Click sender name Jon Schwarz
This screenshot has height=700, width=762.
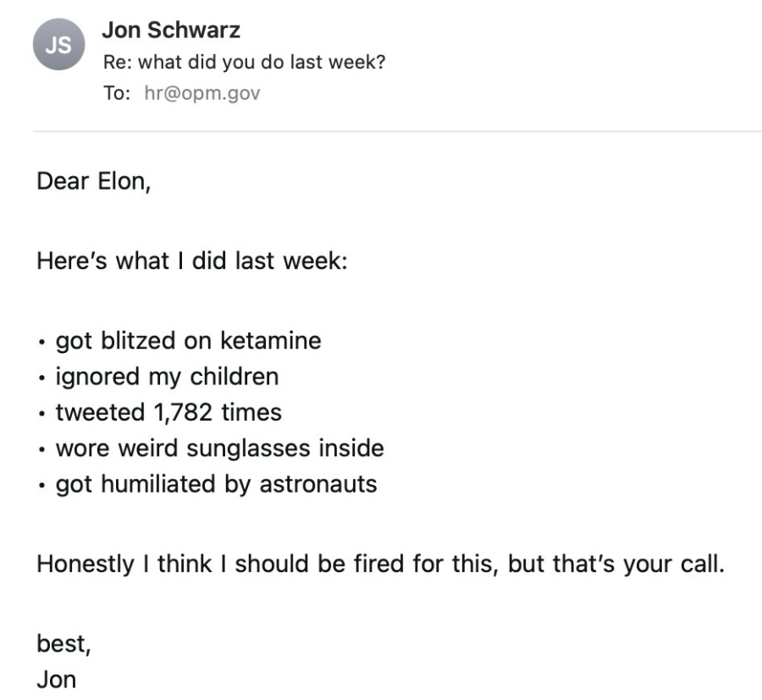pos(171,30)
